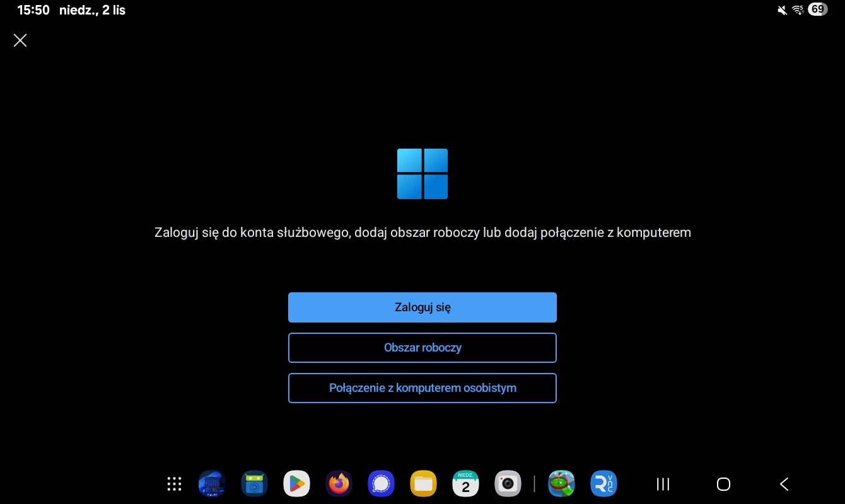Tap the recent apps navigation button
The height and width of the screenshot is (504, 845).
click(x=663, y=484)
